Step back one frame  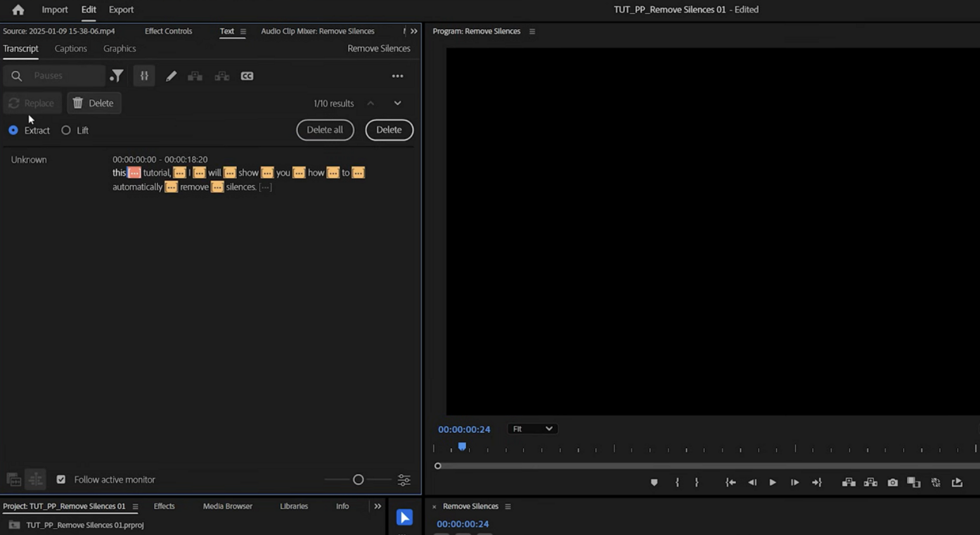(x=752, y=482)
